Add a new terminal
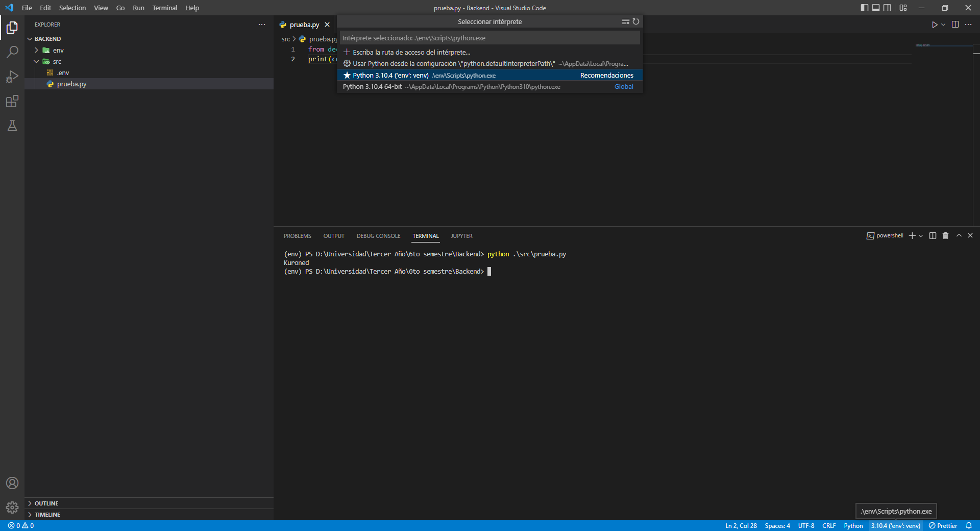Viewport: 980px width, 531px height. click(x=912, y=235)
